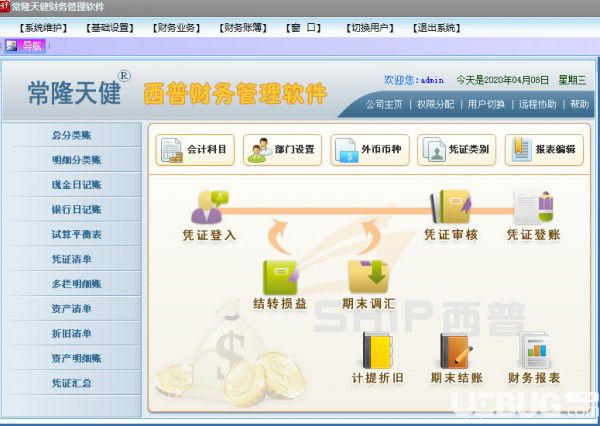The image size is (600, 426).
Task: Click the app logo icon in the title bar
Action: (5, 7)
